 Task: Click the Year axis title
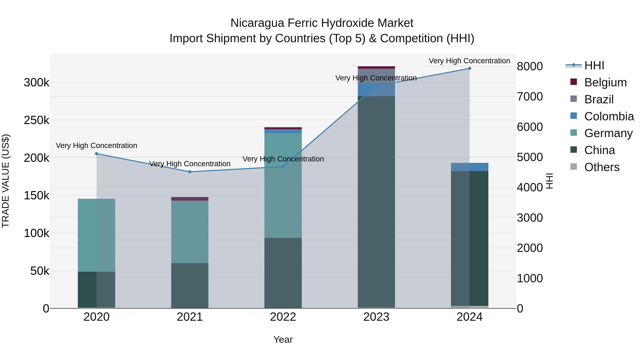283,339
